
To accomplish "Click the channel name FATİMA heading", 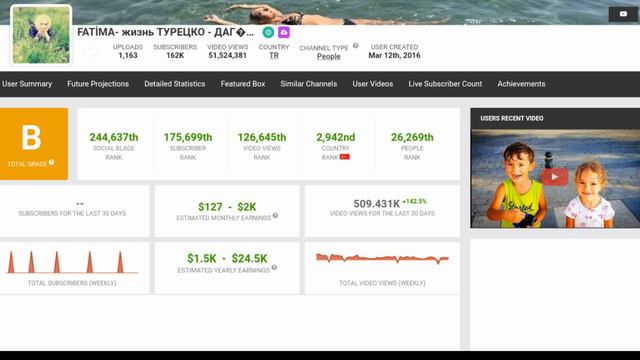I will click(x=165, y=32).
